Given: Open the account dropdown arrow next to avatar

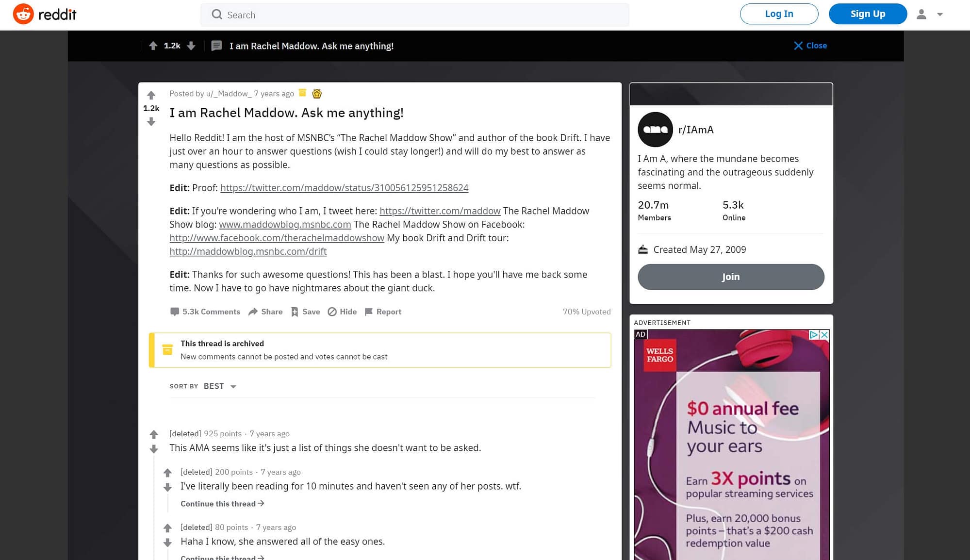Looking at the screenshot, I should [x=940, y=15].
